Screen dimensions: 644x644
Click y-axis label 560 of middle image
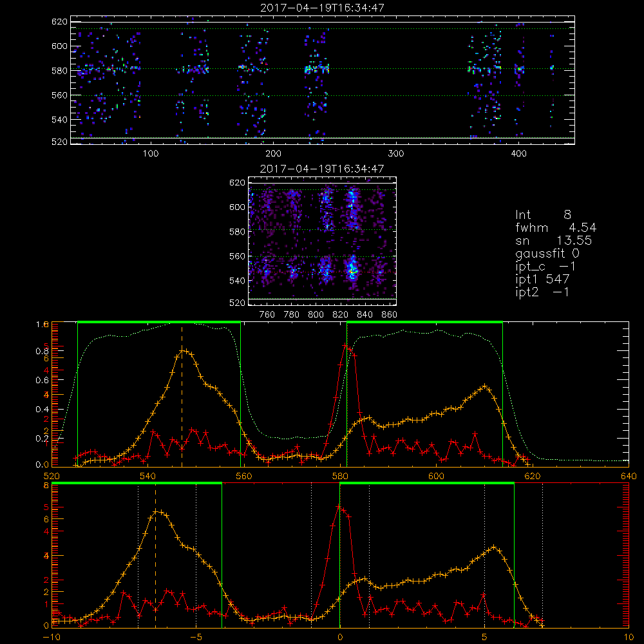coord(237,256)
